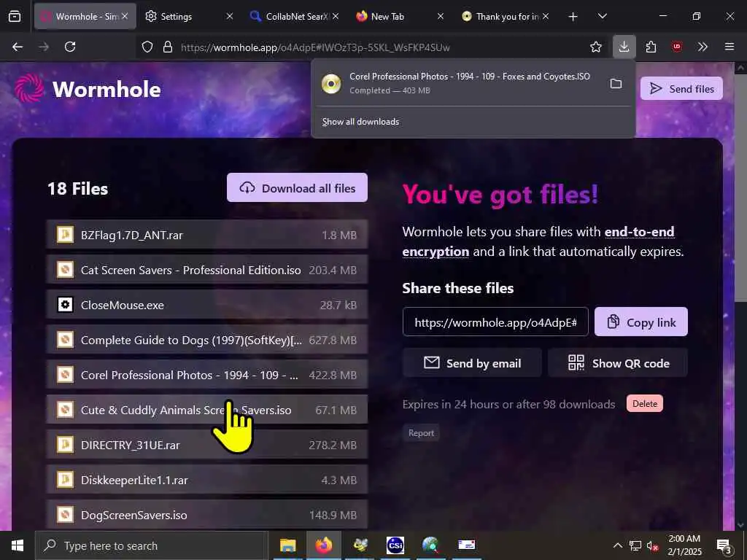Open Firefox application hamburger menu
This screenshot has height=560, width=747.
point(729,47)
